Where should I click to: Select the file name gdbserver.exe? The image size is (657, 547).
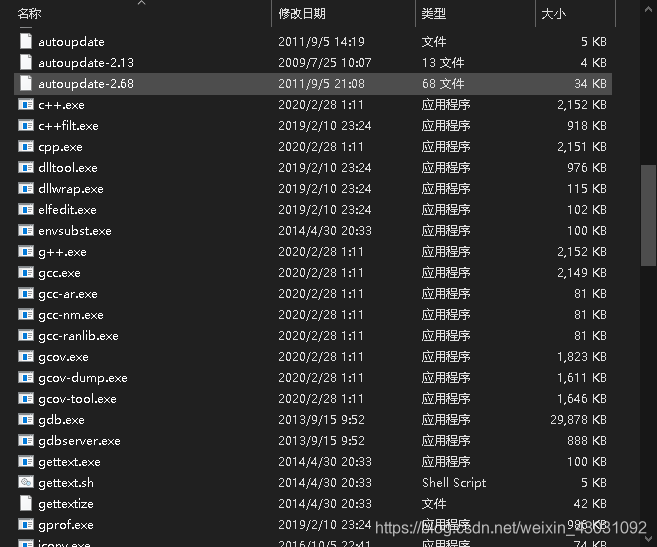click(x=79, y=441)
